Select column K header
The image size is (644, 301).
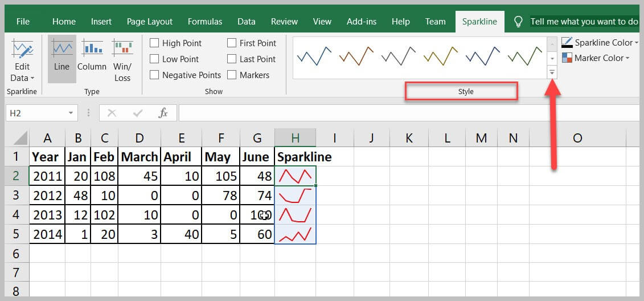click(x=409, y=138)
